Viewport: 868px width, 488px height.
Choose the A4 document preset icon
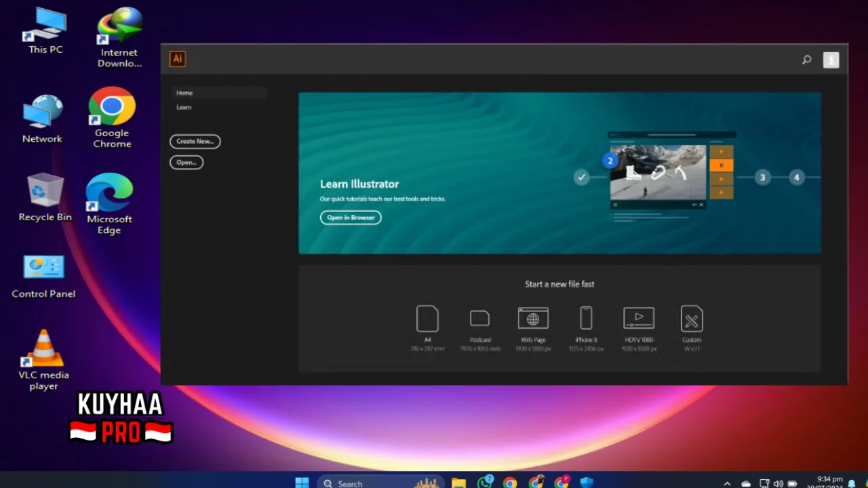(427, 319)
